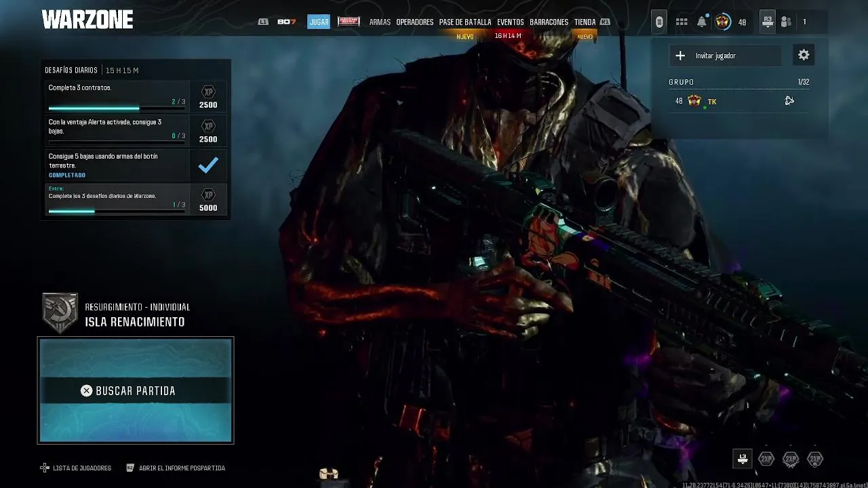Open the highlighted pill-shaped menu icon
Image resolution: width=868 pixels, height=488 pixels.
(659, 22)
